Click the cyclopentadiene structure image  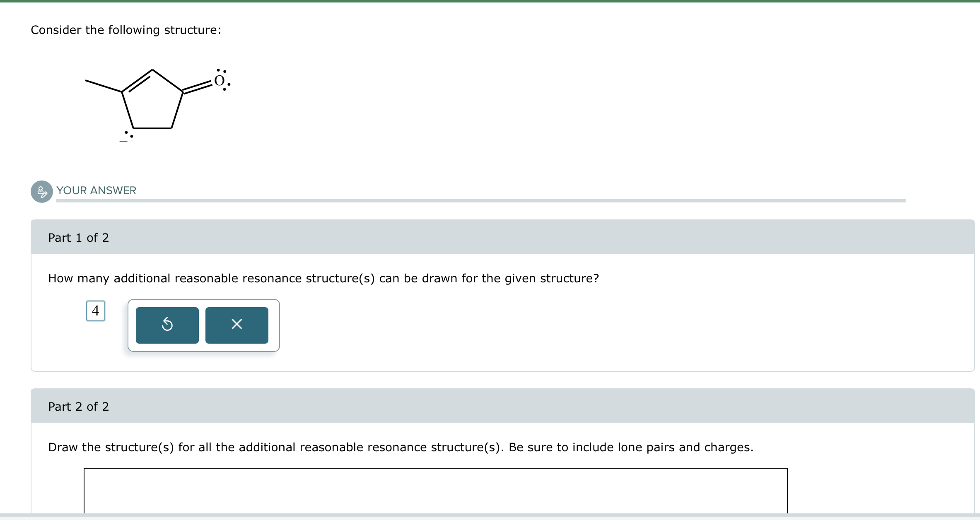coord(155,104)
